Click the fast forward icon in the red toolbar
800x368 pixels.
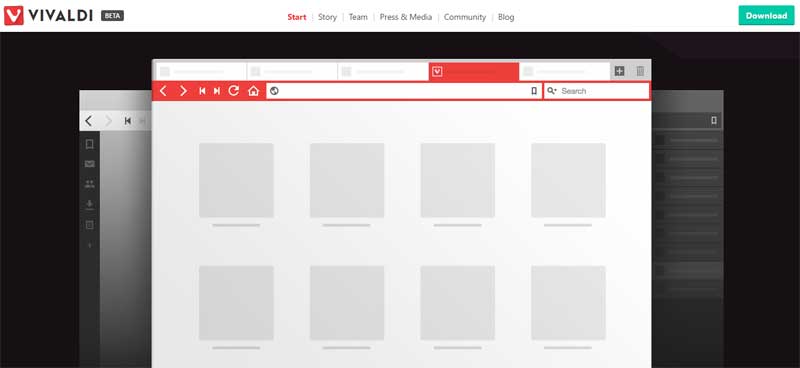[x=217, y=91]
